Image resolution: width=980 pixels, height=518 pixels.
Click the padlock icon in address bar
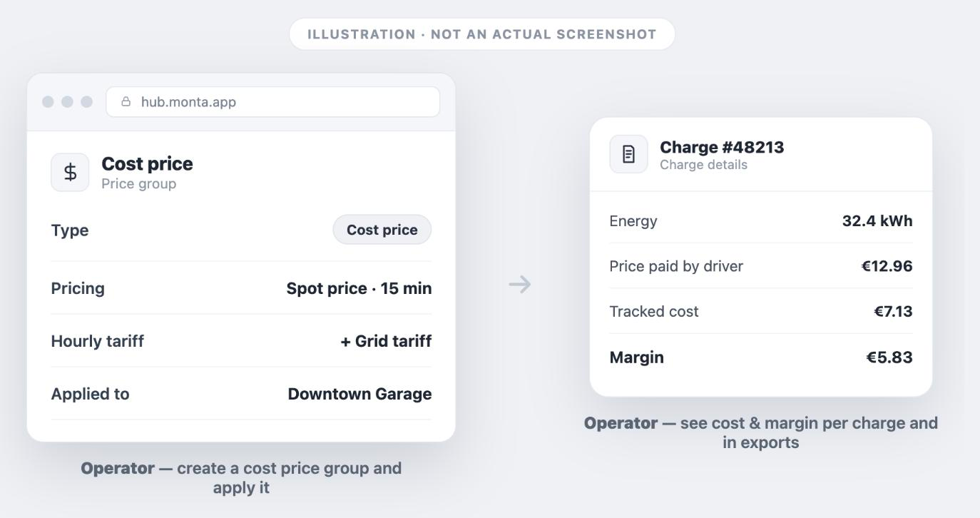[x=126, y=101]
